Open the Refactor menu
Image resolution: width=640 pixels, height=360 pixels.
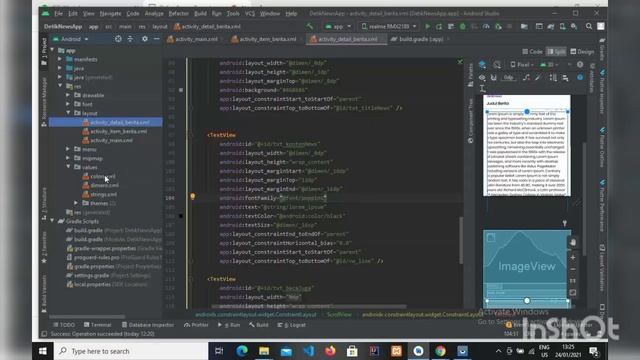178,13
